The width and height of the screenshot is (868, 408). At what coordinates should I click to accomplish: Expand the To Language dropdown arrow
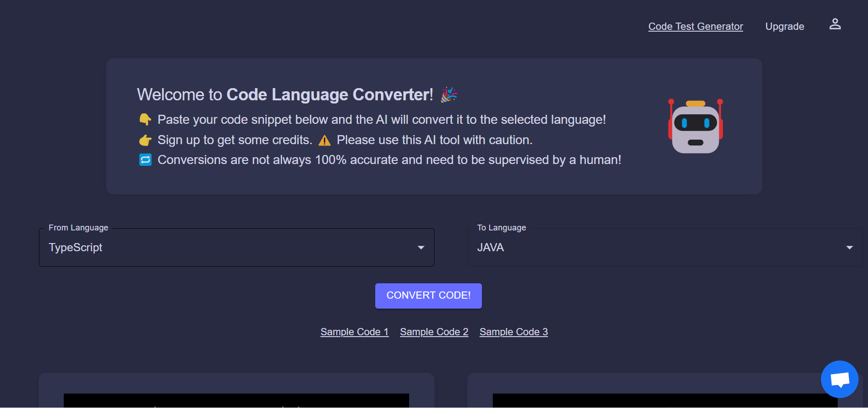849,248
